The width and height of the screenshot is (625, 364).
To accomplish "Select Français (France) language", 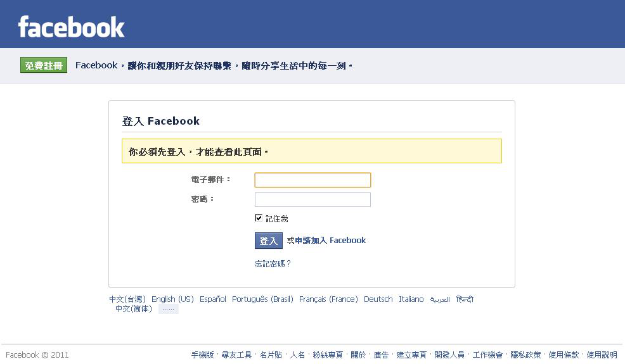I will pos(328,299).
